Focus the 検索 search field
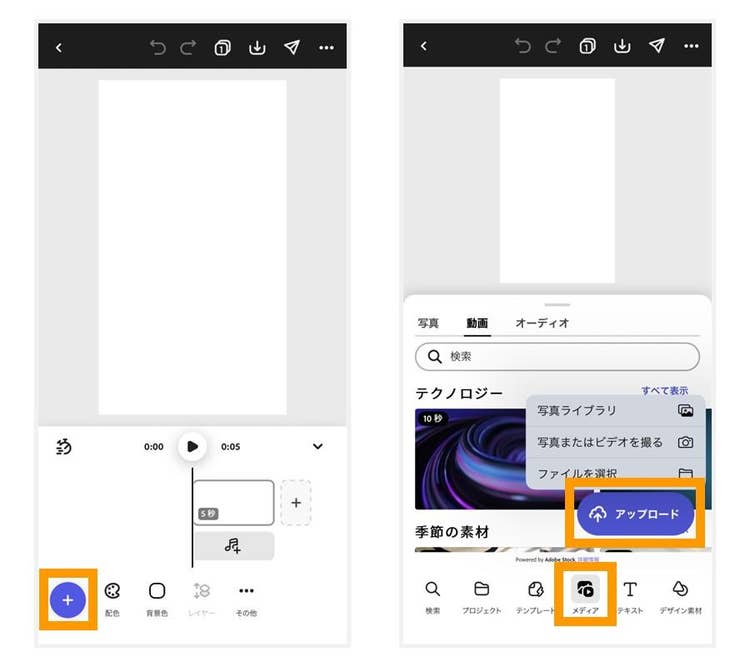The height and width of the screenshot is (667, 750). pos(557,356)
